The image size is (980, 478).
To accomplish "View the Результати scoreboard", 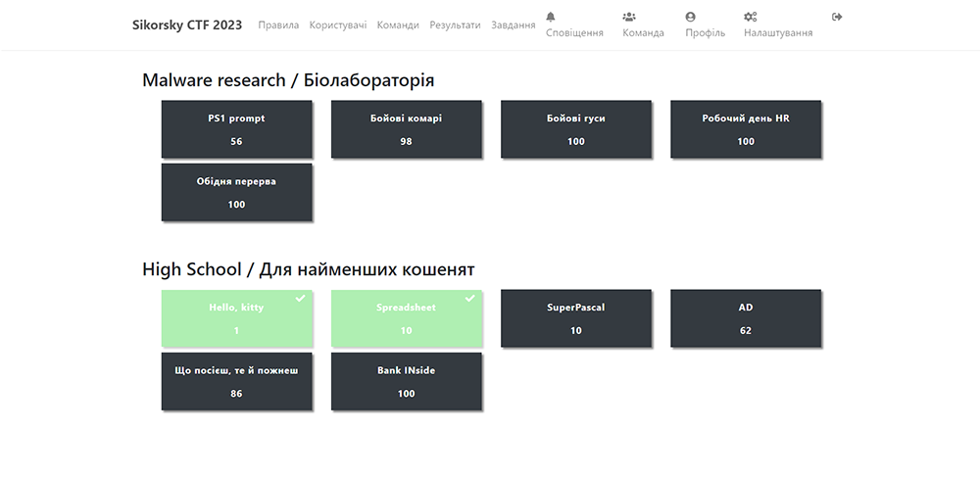I will click(x=455, y=24).
